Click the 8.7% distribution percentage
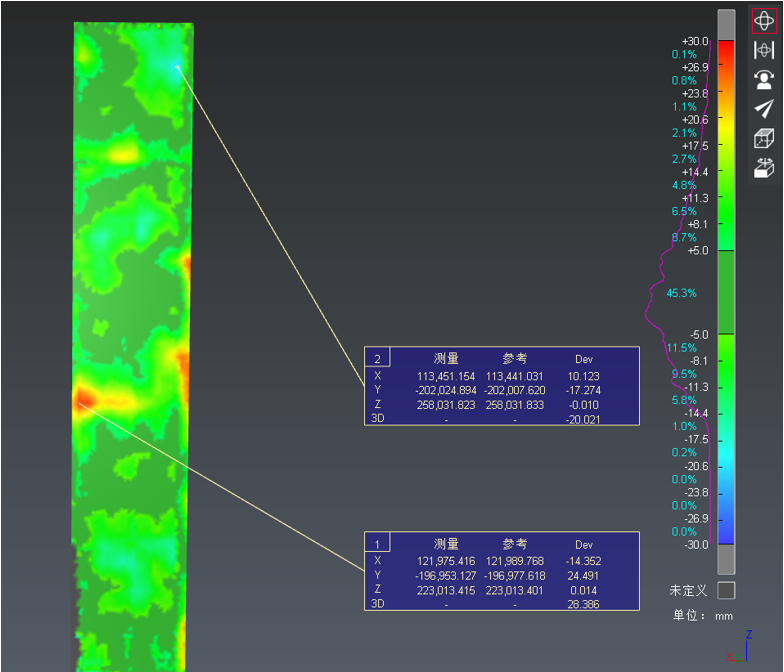Image resolution: width=784 pixels, height=672 pixels. [684, 238]
